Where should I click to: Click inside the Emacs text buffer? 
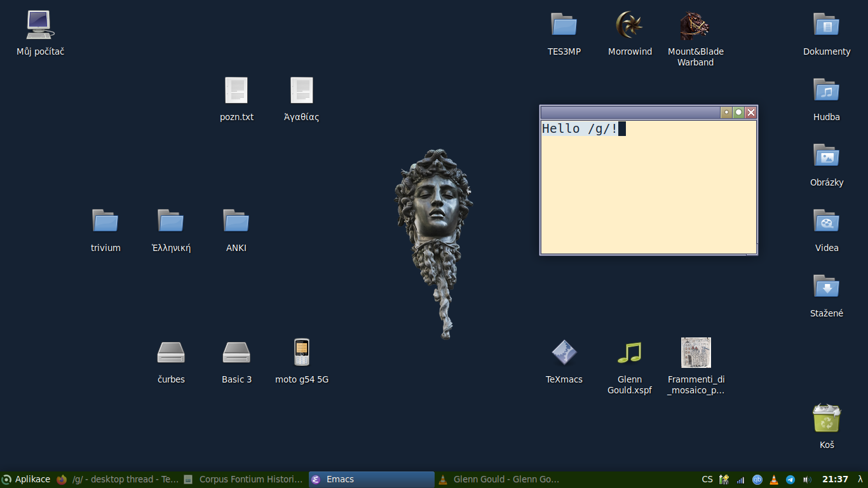(x=648, y=187)
